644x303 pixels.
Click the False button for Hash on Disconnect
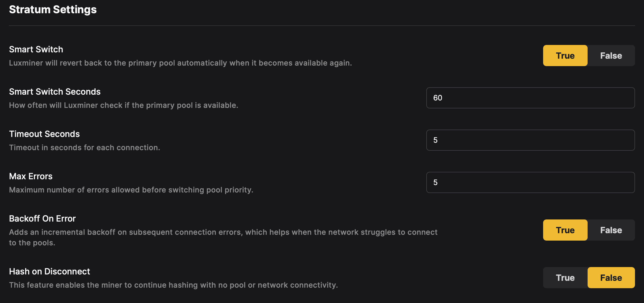(x=611, y=278)
